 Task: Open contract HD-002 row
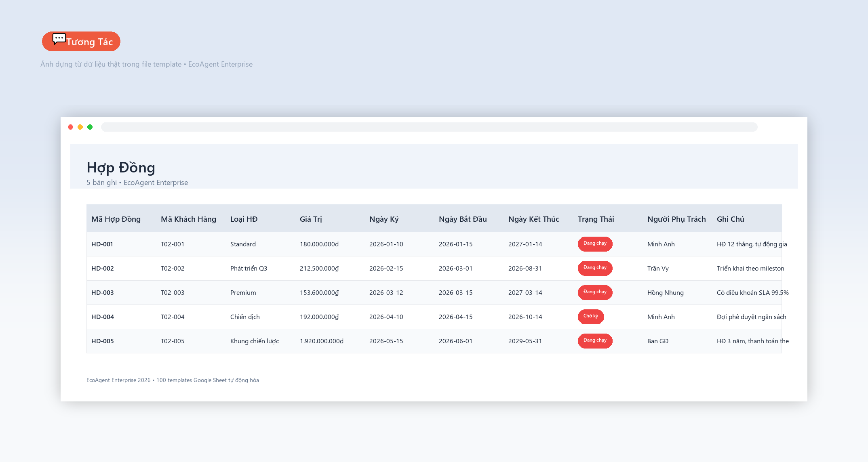(434, 269)
